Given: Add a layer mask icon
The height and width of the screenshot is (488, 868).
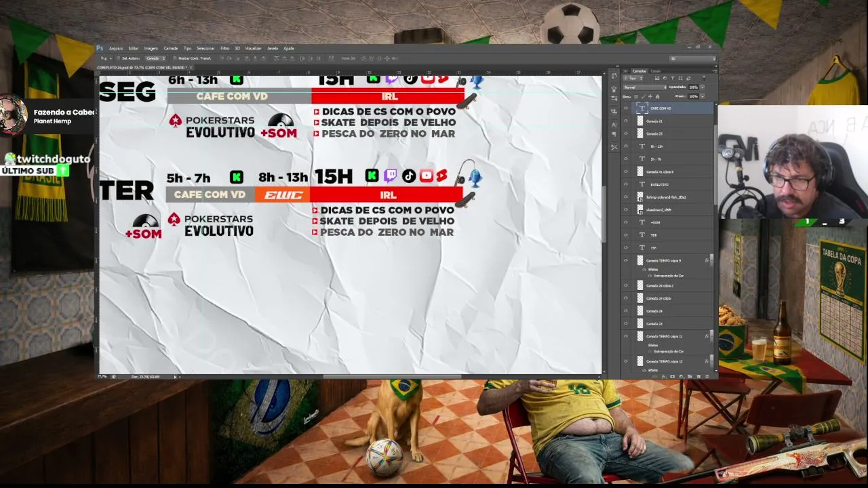Looking at the screenshot, I should click(672, 376).
